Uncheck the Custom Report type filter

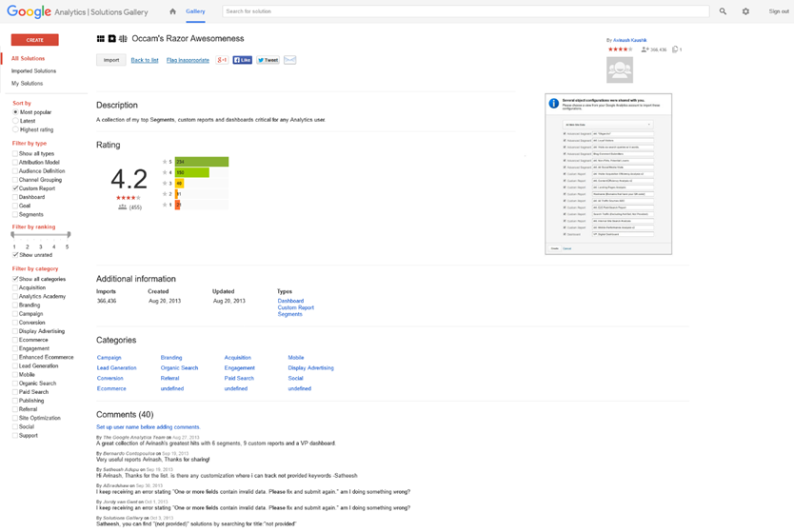[x=15, y=188]
